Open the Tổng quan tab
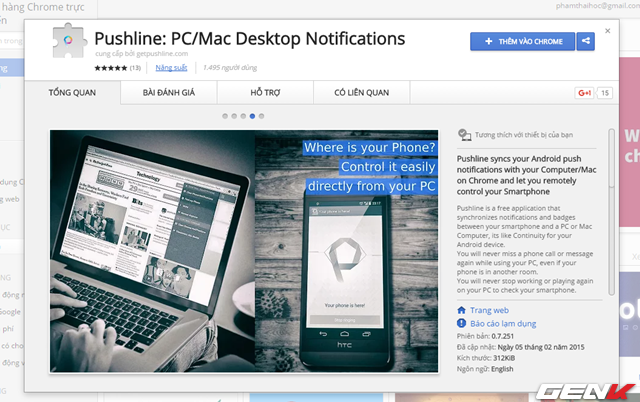 pos(72,93)
